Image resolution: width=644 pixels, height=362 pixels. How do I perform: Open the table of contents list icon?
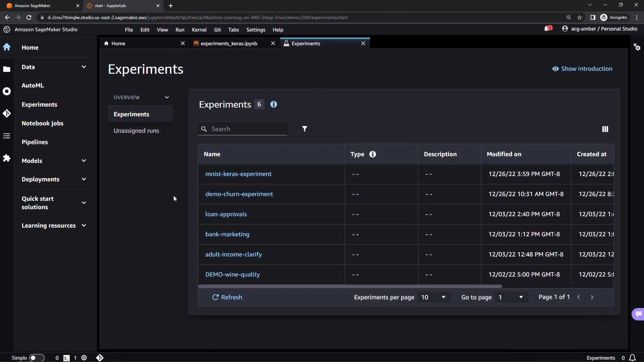click(x=7, y=136)
